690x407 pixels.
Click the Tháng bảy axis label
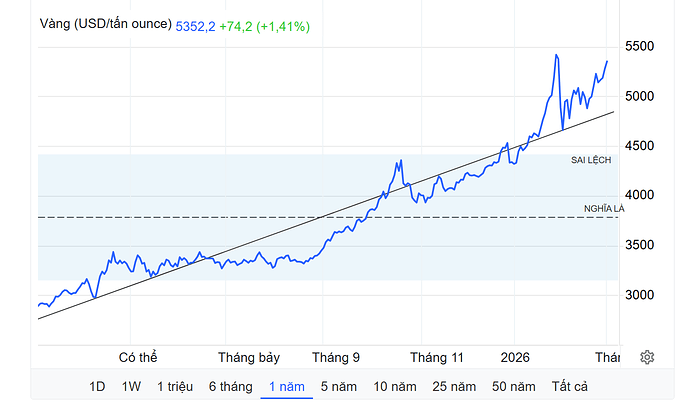click(248, 357)
